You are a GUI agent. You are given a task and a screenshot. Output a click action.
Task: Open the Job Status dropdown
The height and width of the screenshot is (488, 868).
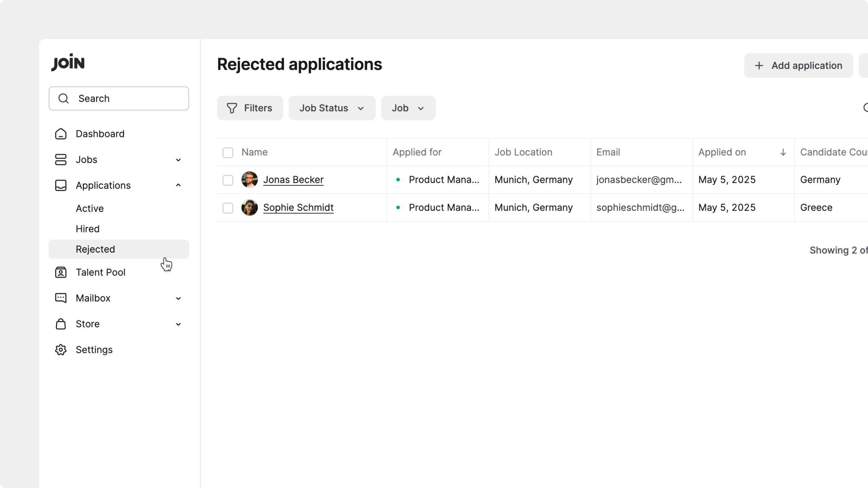click(332, 108)
